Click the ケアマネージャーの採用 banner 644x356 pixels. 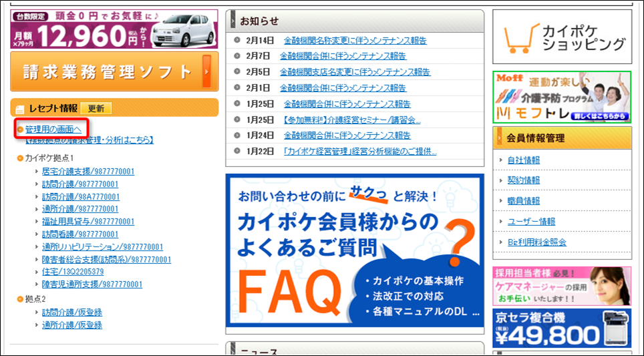pos(562,286)
